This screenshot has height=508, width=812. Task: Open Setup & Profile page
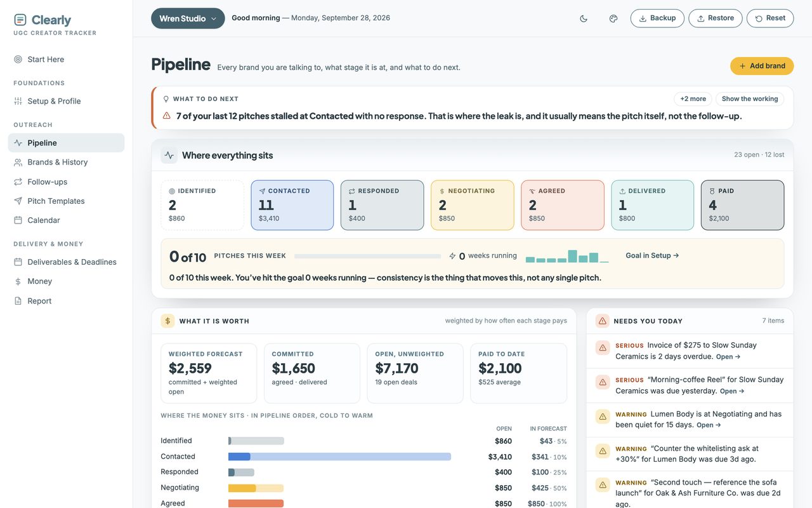pyautogui.click(x=66, y=101)
